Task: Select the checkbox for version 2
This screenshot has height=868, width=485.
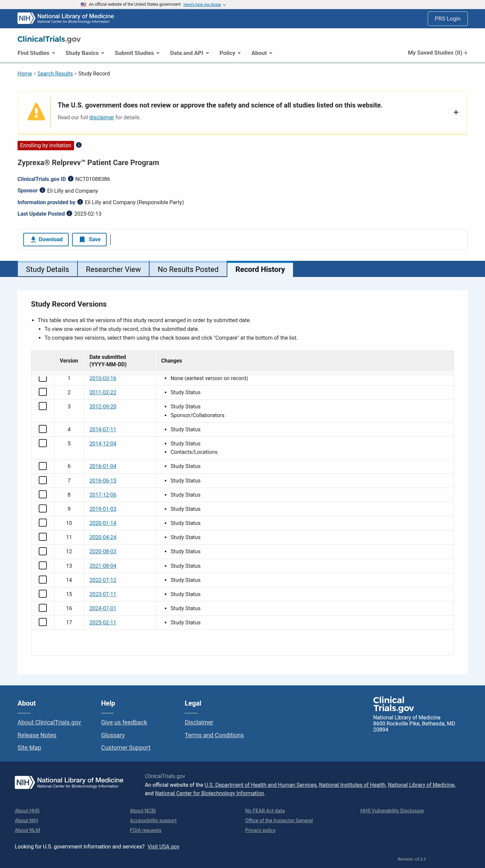Action: coord(43,392)
